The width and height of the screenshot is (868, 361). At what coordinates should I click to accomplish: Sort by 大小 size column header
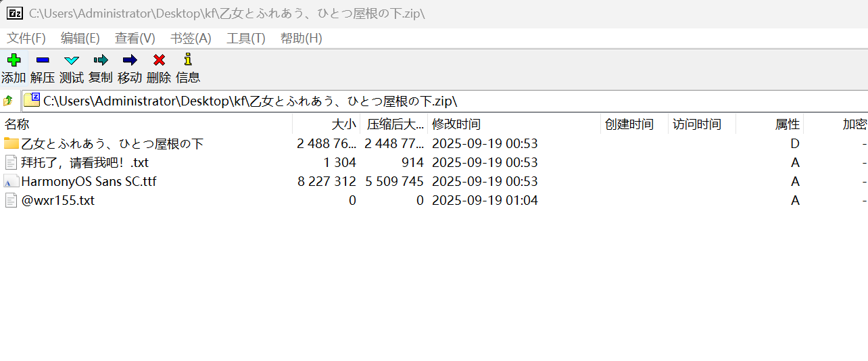pyautogui.click(x=343, y=124)
